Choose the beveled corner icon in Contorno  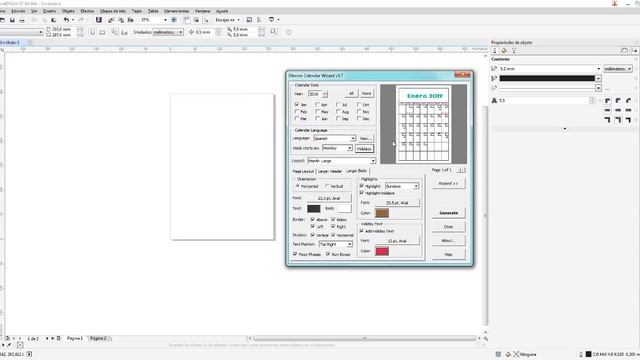click(x=628, y=100)
